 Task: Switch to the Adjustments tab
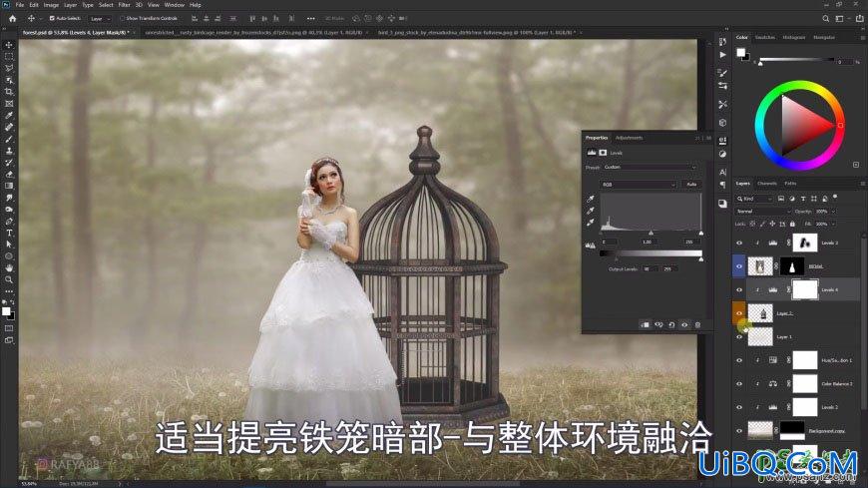(629, 138)
